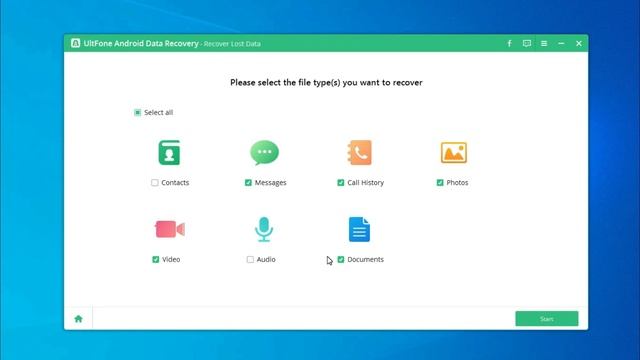
Task: Click the 'Contacts' label text
Action: pos(175,182)
